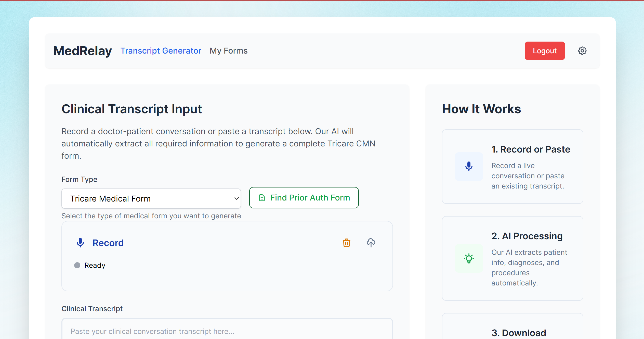Screen dimensions: 644x339
Task: Switch to the Transcript Generator tab
Action: [x=161, y=51]
